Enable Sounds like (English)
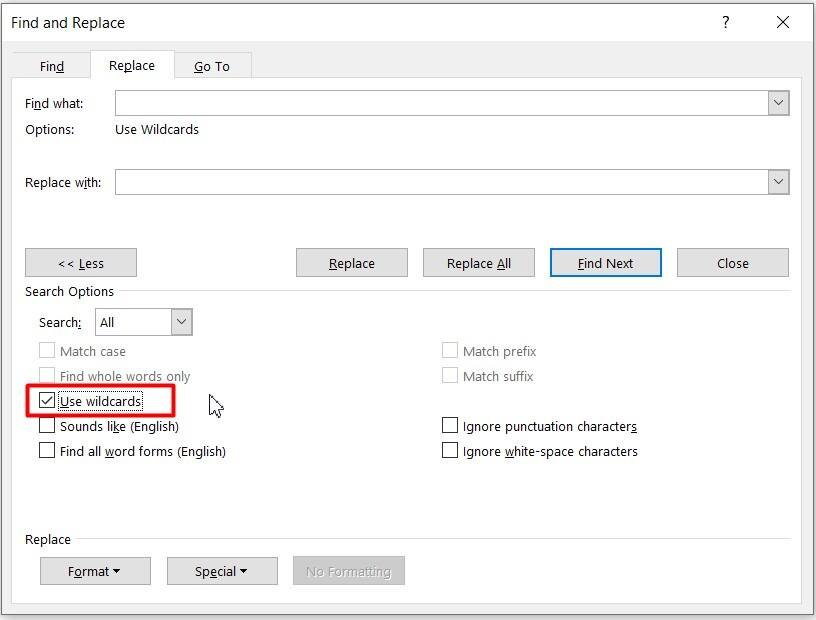The height and width of the screenshot is (620, 816). pos(46,425)
